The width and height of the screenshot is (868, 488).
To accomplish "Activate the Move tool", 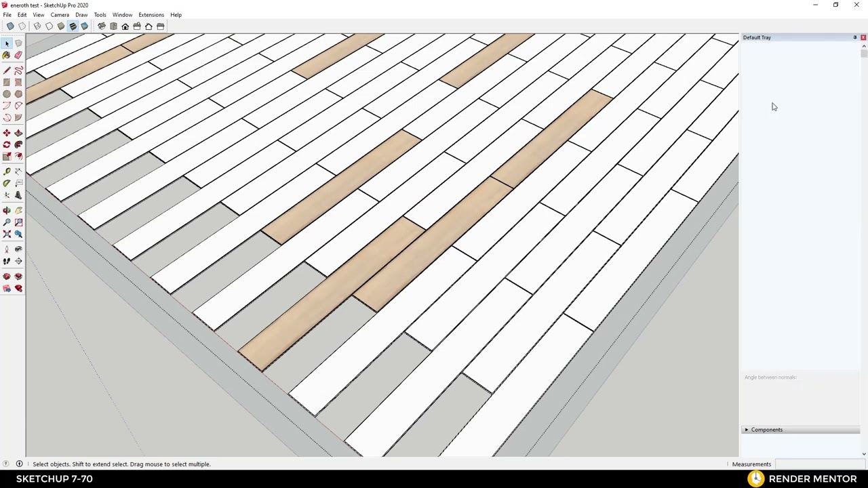I will [7, 133].
